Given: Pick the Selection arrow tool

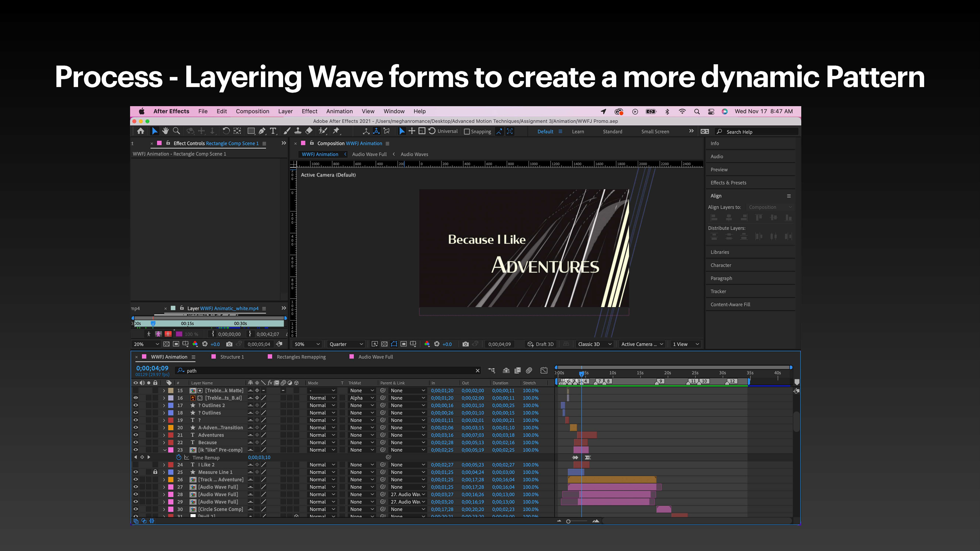Looking at the screenshot, I should 154,131.
